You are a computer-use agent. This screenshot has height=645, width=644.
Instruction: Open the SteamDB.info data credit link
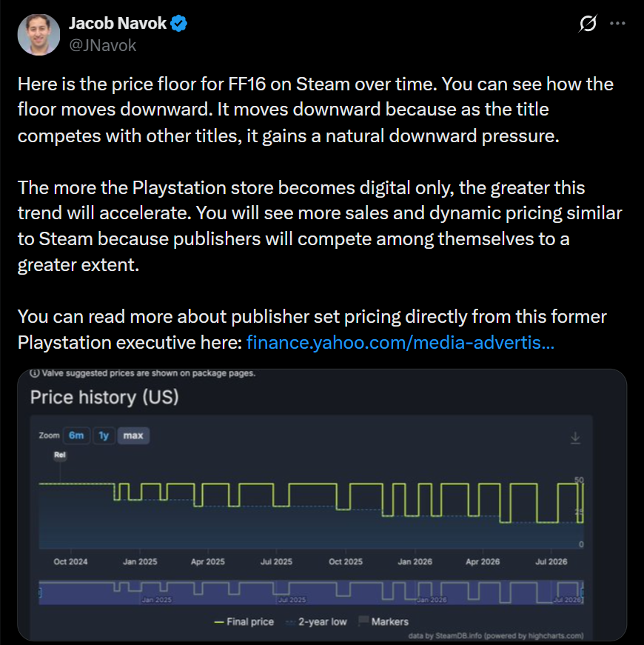tap(458, 635)
